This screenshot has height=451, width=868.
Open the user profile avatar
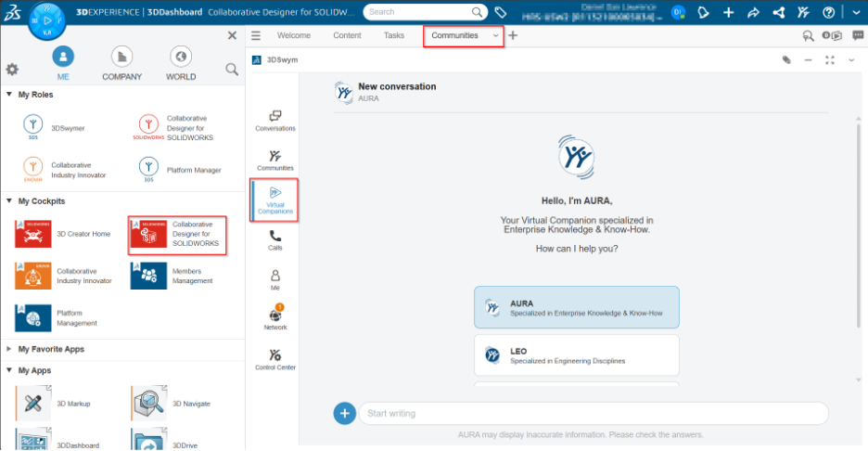pos(678,12)
